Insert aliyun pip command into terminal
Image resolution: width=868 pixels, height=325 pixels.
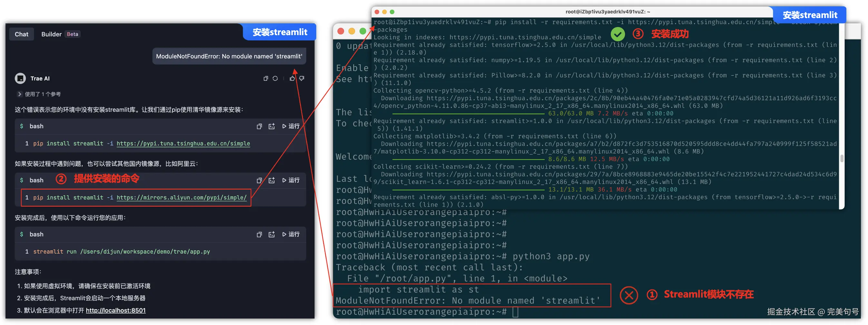pyautogui.click(x=272, y=180)
